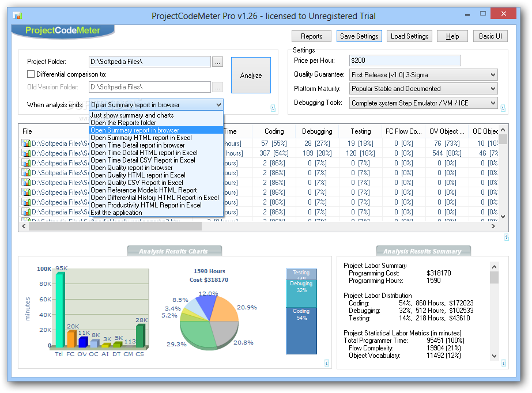Click the Price per Hour field
Image resolution: width=532 pixels, height=393 pixels.
pos(405,61)
